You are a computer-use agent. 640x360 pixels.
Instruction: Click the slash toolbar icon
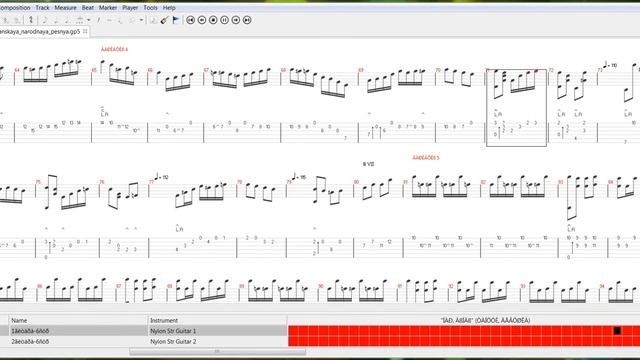click(98, 20)
